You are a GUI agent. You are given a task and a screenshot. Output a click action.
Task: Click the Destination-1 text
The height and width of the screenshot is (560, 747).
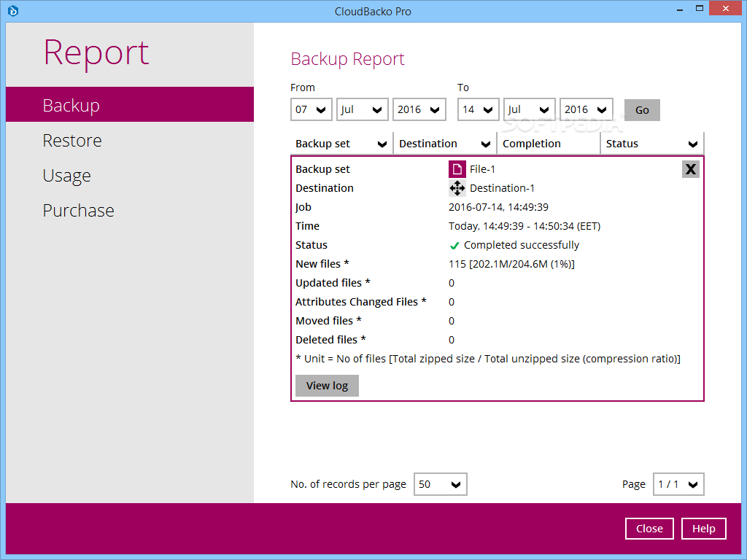[x=502, y=188]
